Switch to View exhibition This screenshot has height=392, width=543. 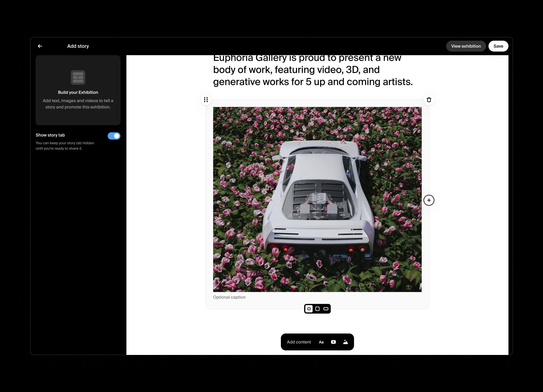pyautogui.click(x=466, y=46)
